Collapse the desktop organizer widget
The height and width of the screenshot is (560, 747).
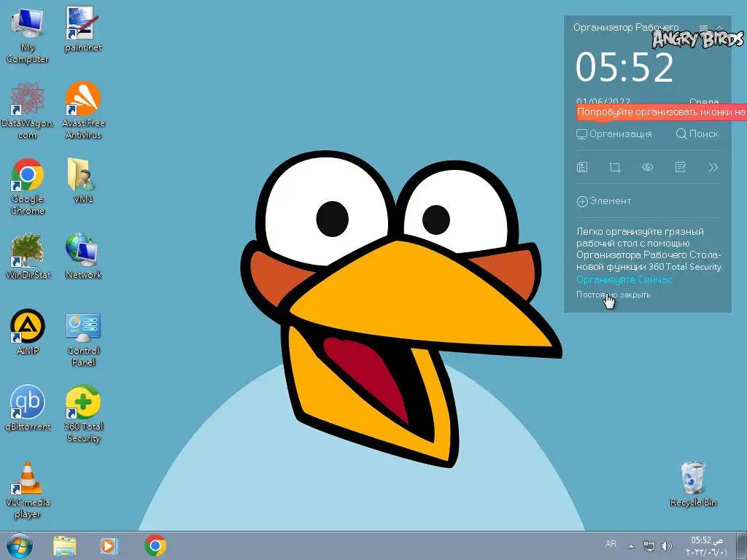tap(719, 28)
